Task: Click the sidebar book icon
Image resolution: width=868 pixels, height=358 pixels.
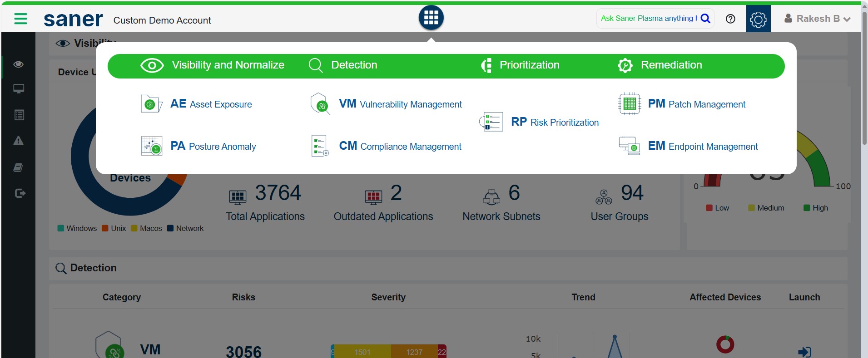Action: point(19,167)
